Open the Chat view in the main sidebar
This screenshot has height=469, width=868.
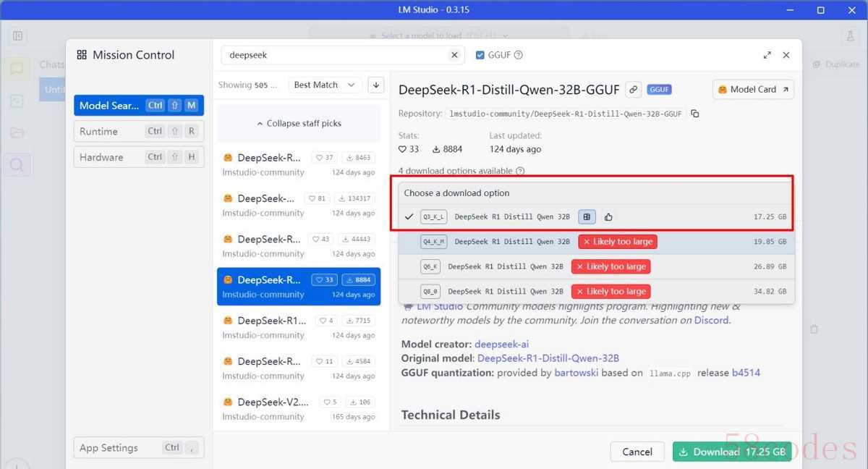(16, 69)
